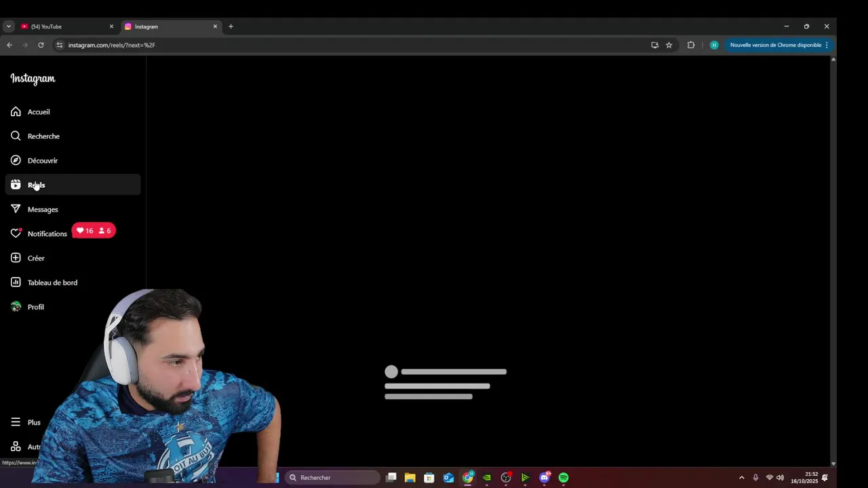Open Outlook from the taskbar
Viewport: 868px width, 488px height.
(x=448, y=478)
